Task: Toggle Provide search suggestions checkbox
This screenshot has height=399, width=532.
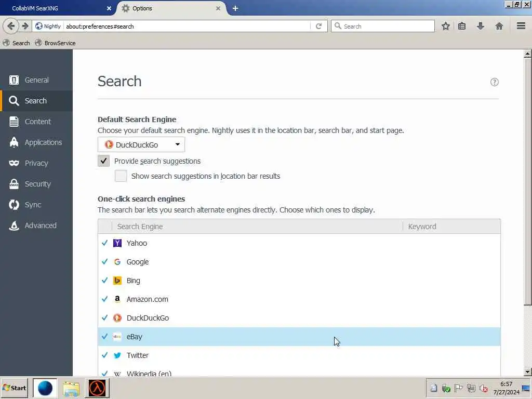Action: point(104,161)
